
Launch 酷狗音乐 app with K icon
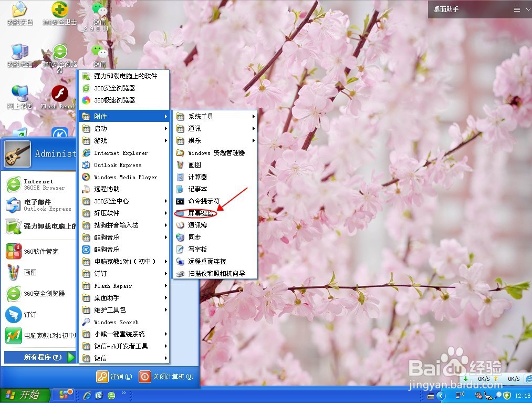[124, 250]
